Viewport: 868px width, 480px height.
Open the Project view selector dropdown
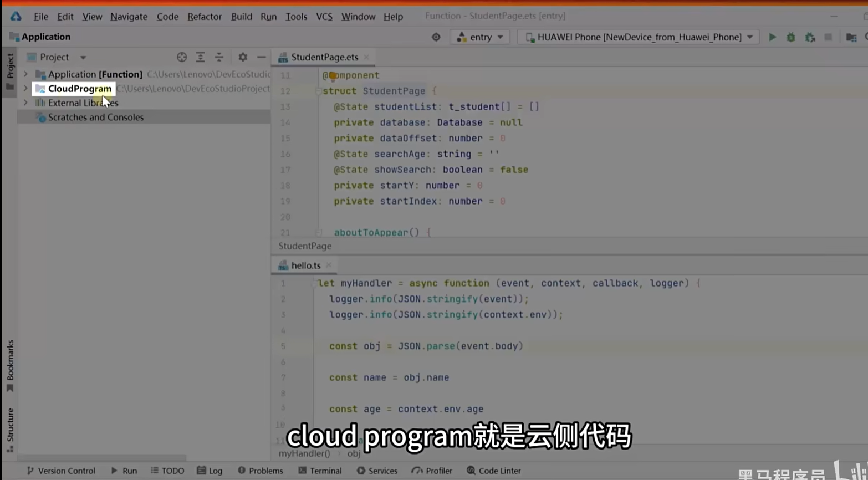pos(83,58)
